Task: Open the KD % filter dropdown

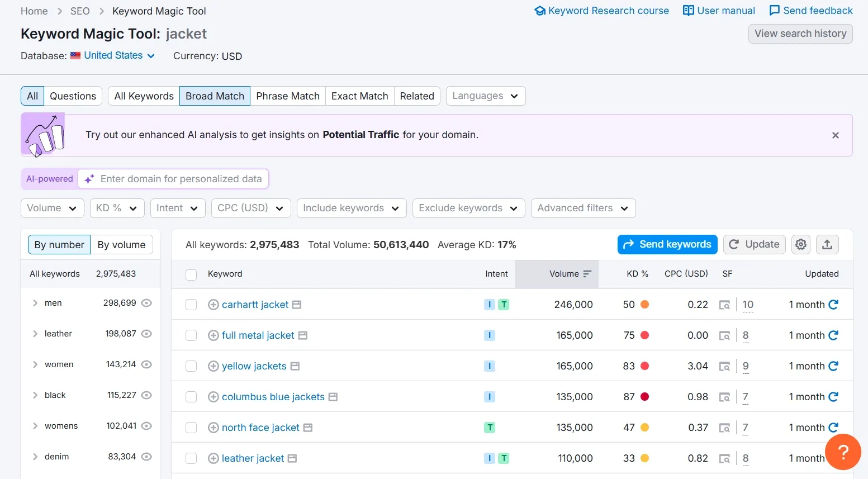Action: pyautogui.click(x=117, y=208)
